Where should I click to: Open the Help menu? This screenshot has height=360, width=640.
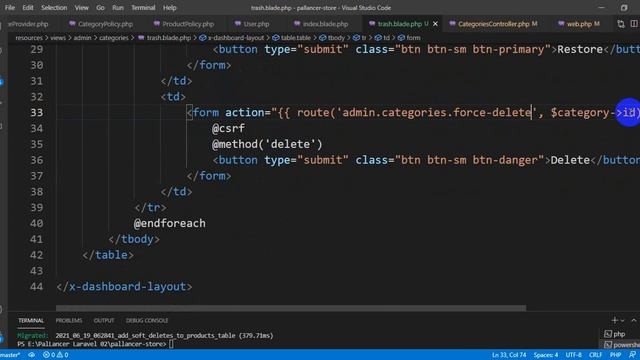[170, 8]
